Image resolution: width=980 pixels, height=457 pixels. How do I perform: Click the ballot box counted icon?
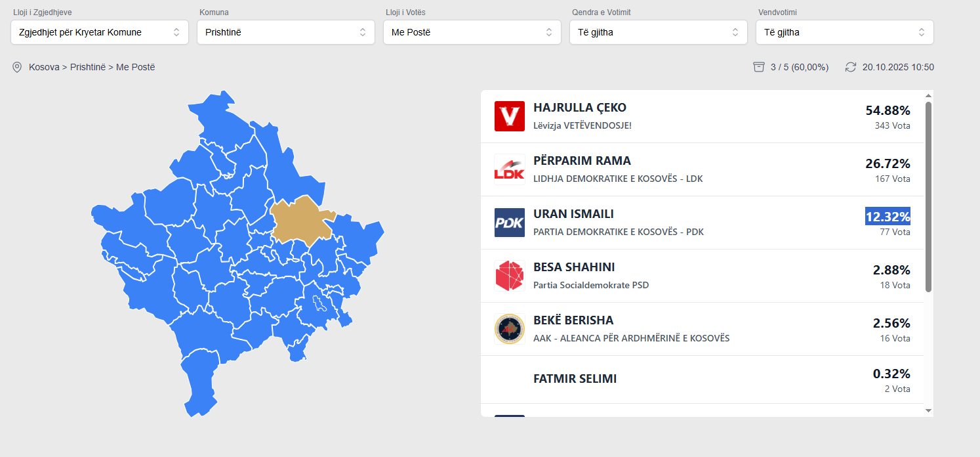pos(759,67)
